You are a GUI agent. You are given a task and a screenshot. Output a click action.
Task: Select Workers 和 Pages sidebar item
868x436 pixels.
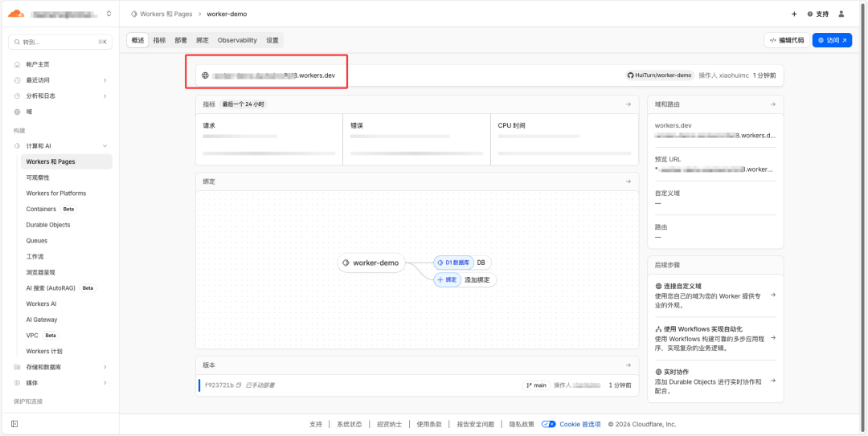coord(67,161)
